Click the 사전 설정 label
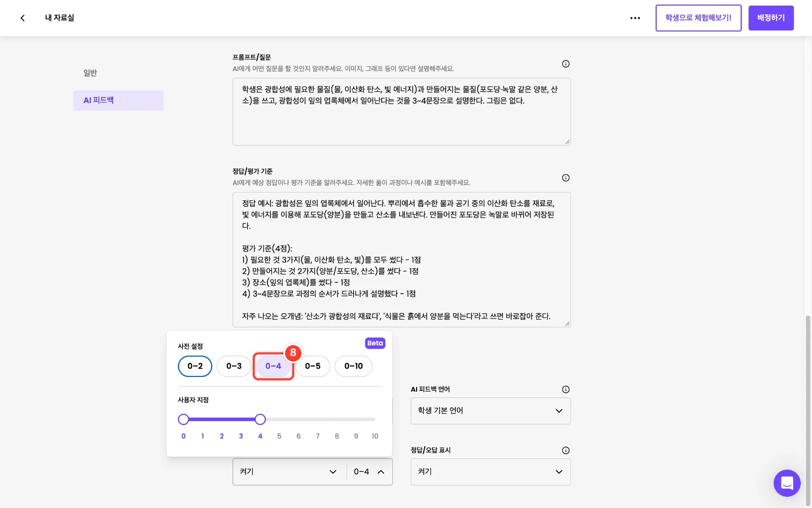The width and height of the screenshot is (812, 508). tap(190, 346)
